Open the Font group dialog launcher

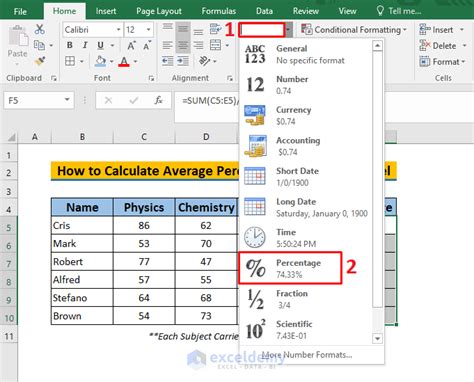[x=151, y=78]
